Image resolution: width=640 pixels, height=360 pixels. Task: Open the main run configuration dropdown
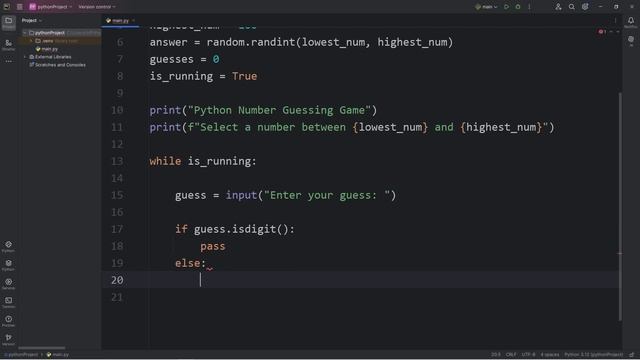[x=486, y=7]
